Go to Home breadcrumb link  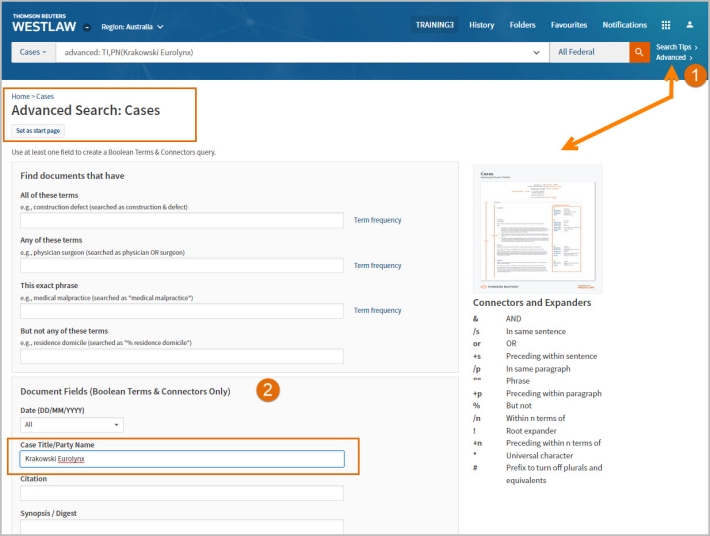click(x=20, y=96)
